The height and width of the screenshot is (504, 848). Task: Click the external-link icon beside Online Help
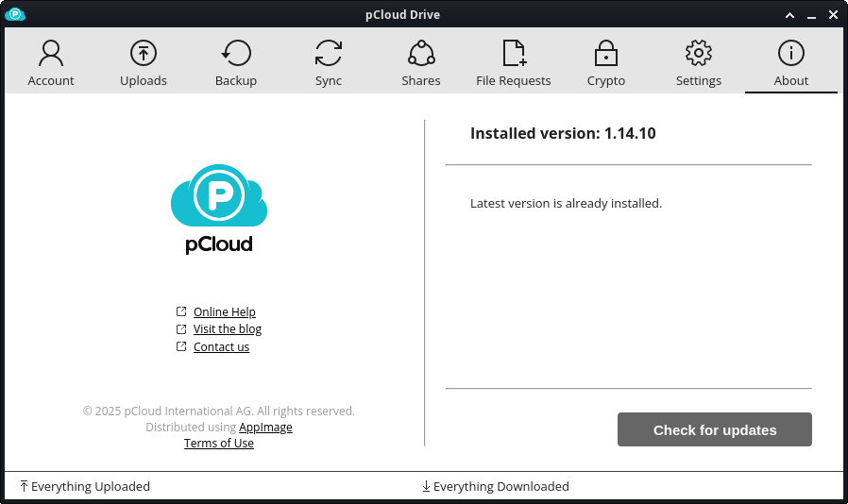click(181, 311)
